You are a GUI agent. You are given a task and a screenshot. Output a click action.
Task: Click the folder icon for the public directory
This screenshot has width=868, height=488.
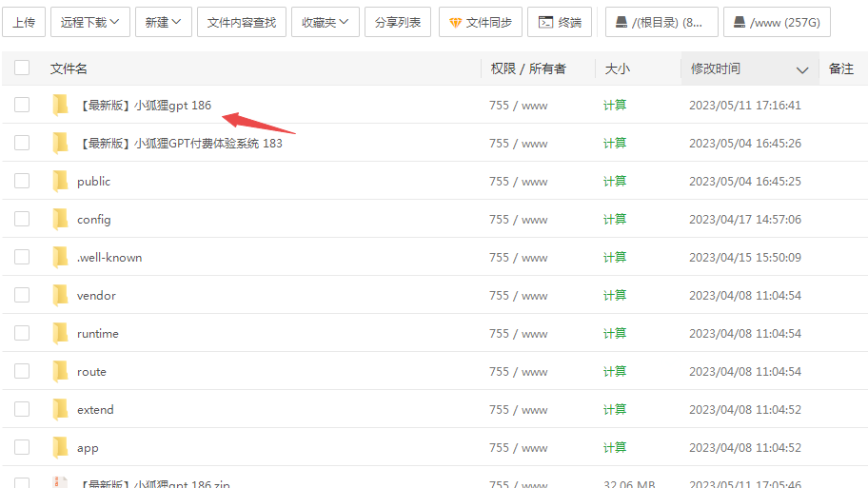click(x=61, y=181)
